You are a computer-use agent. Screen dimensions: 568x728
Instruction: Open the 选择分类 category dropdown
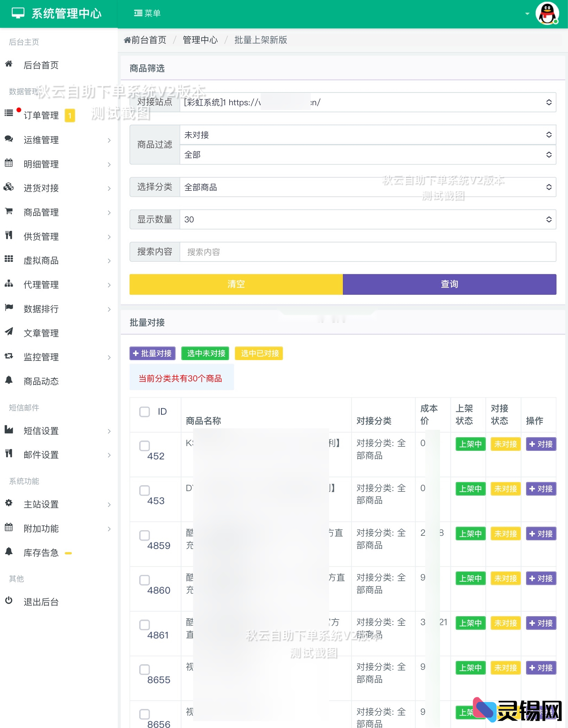point(368,187)
